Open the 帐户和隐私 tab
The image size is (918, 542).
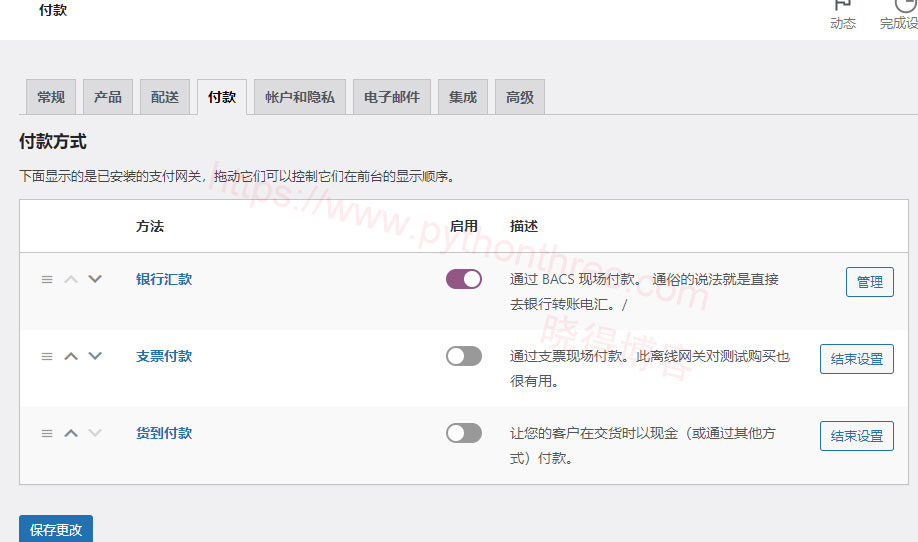pyautogui.click(x=300, y=97)
